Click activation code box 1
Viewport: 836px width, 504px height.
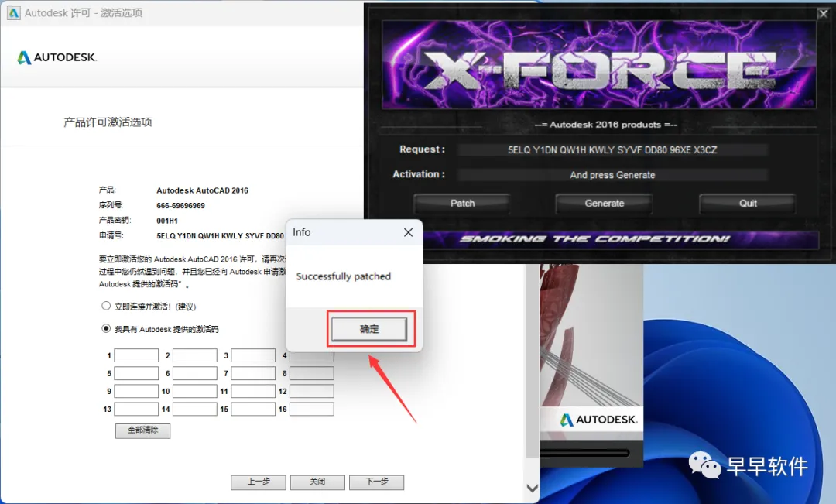tap(136, 355)
